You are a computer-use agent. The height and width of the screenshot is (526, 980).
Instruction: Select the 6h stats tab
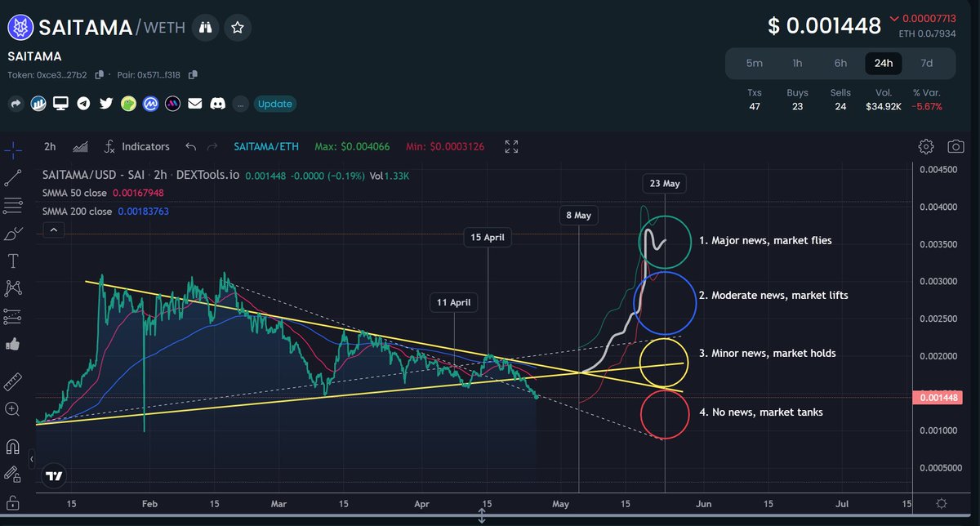(x=840, y=63)
